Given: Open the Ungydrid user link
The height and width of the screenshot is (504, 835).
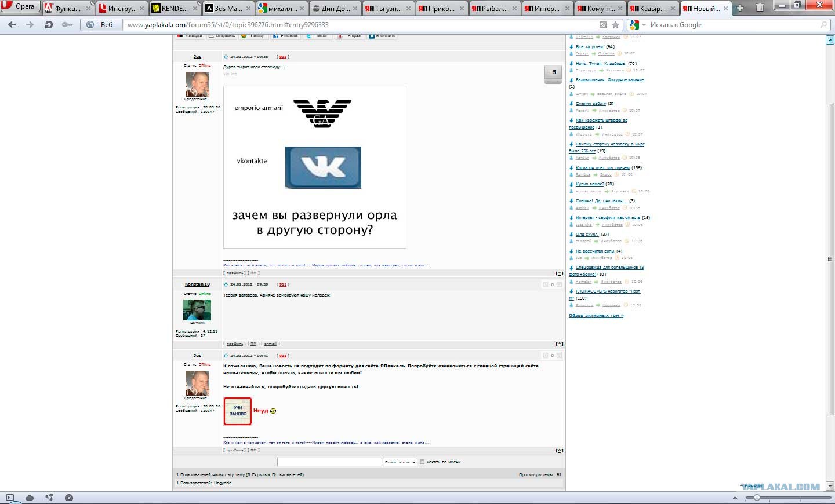Looking at the screenshot, I should tap(223, 483).
